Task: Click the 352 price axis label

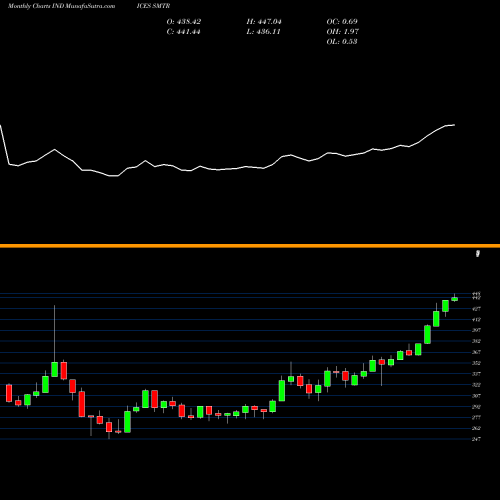Action: tap(477, 363)
